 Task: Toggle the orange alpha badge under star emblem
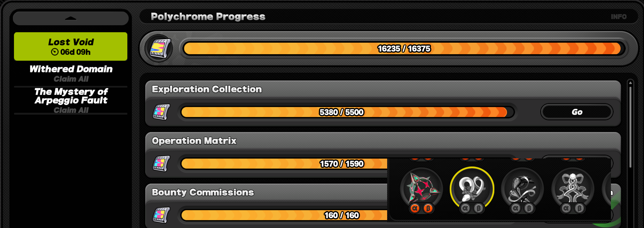[415, 208]
